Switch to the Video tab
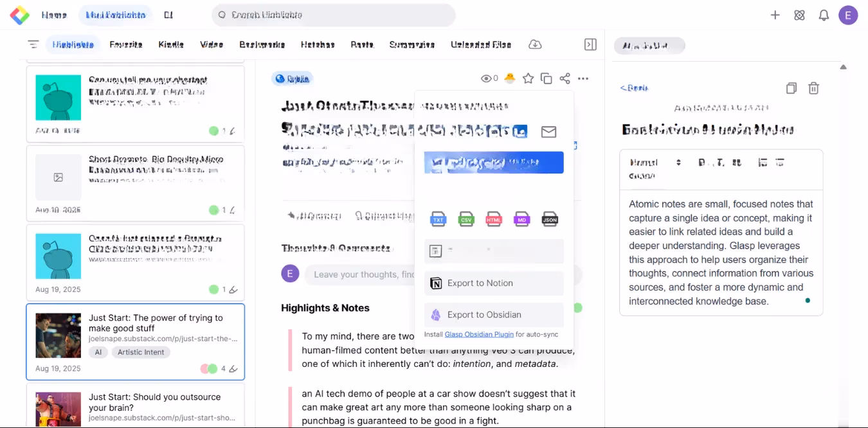868x428 pixels. [x=212, y=44]
